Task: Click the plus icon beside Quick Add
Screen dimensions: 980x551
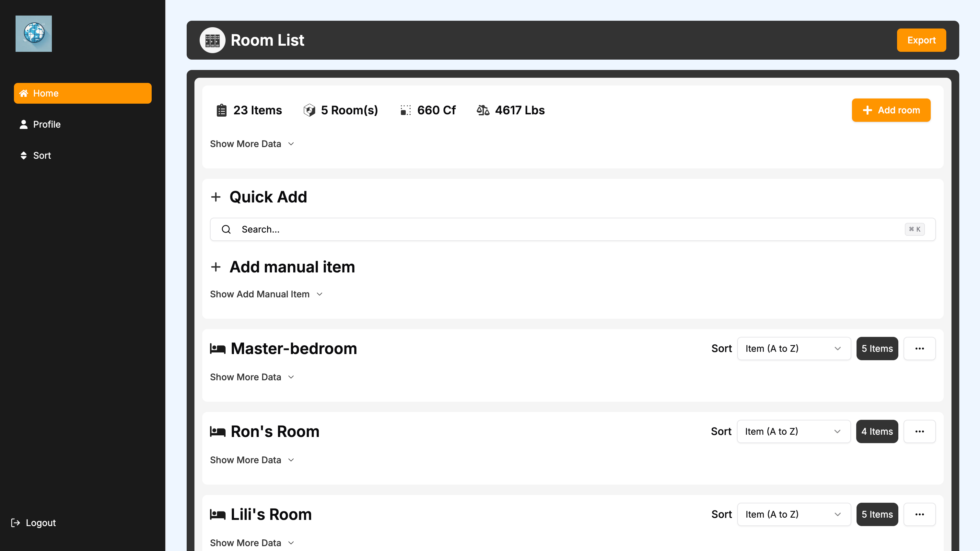Action: click(216, 197)
